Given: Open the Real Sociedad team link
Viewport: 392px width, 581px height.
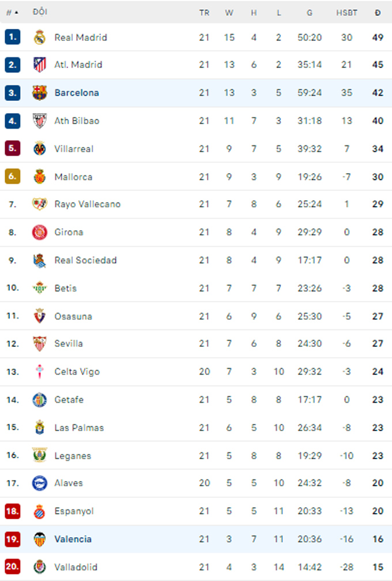Looking at the screenshot, I should pyautogui.click(x=85, y=260).
